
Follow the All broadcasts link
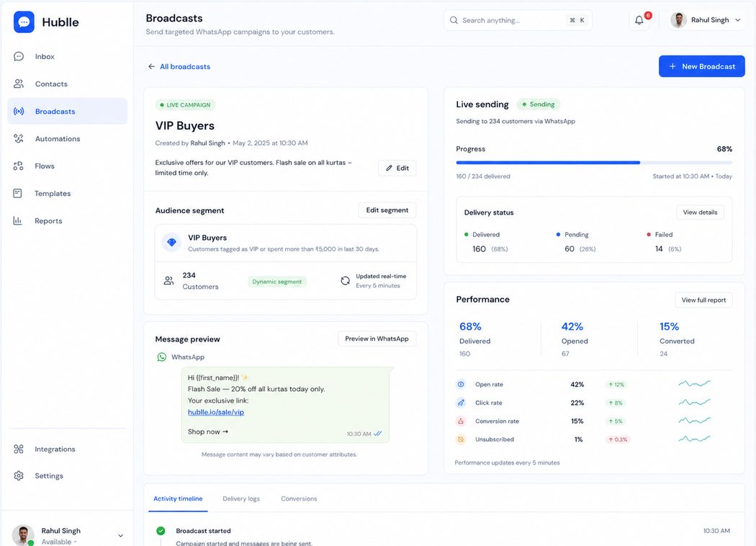point(185,66)
